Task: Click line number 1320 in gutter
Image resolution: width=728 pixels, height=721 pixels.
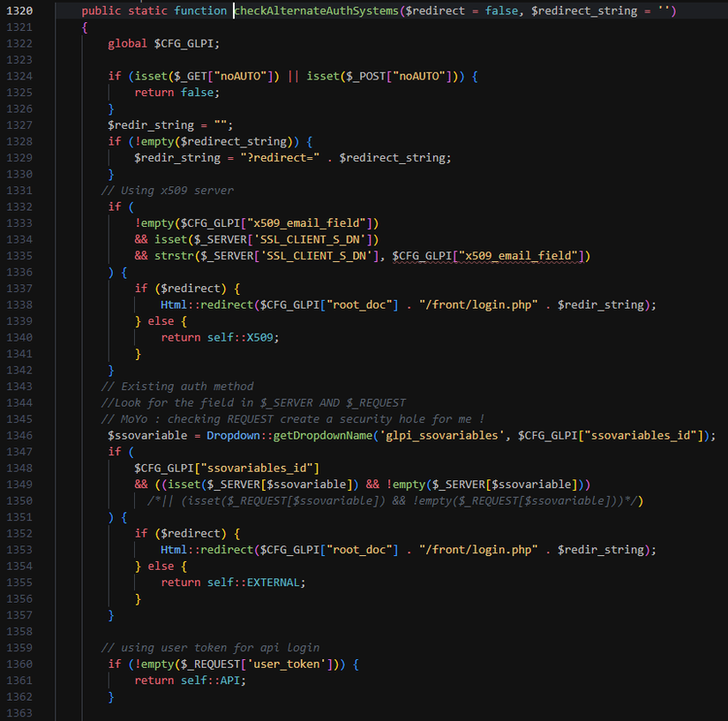Action: click(x=19, y=11)
